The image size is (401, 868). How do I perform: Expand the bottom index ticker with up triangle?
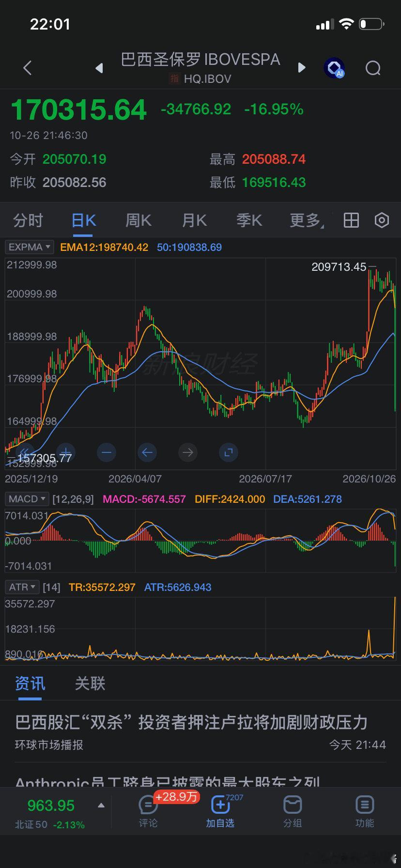[x=101, y=806]
